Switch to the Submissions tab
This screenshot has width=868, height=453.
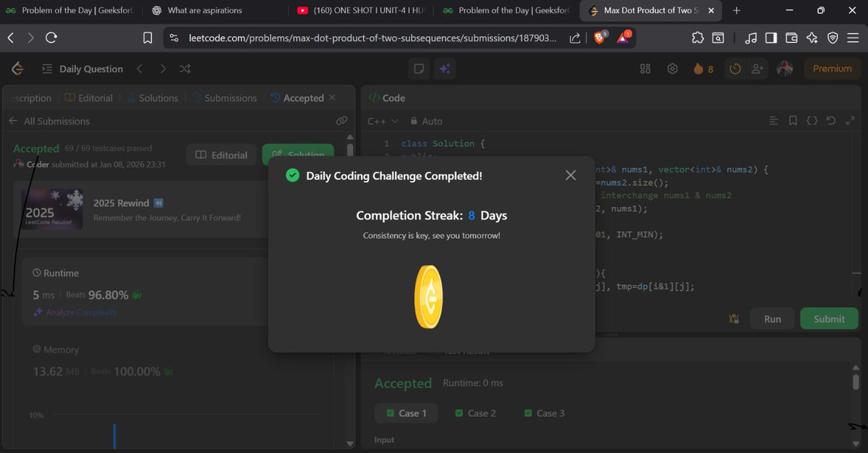[224, 98]
